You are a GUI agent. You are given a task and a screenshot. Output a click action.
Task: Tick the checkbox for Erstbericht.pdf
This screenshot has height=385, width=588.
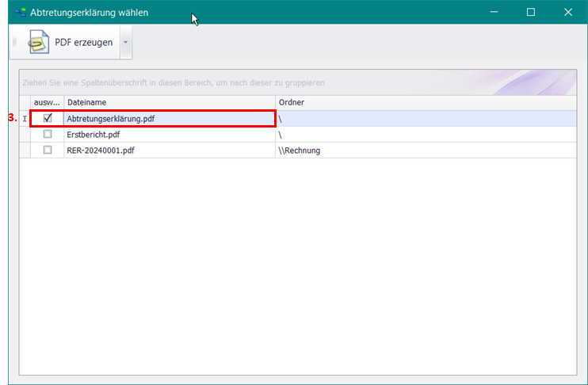pyautogui.click(x=48, y=134)
